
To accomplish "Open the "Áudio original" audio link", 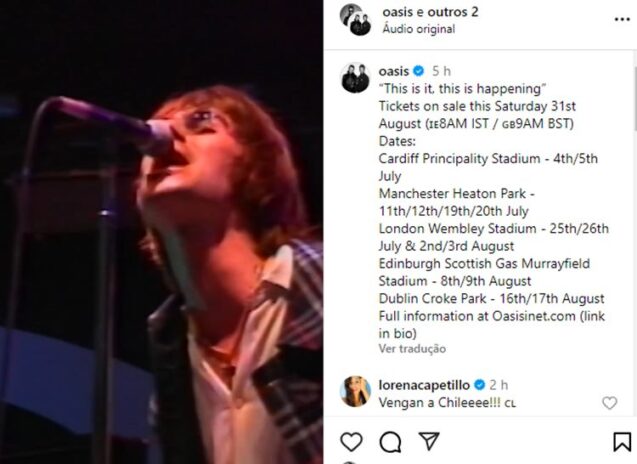I will 418,29.
